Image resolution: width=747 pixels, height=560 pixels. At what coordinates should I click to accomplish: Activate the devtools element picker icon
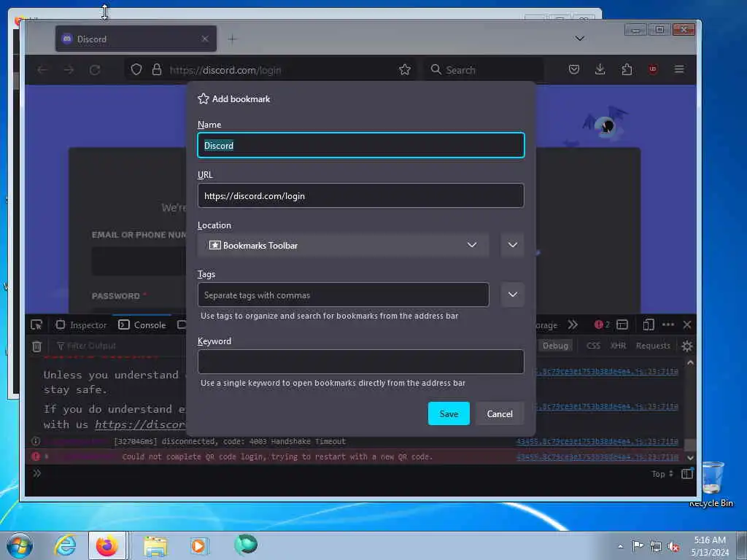click(x=36, y=324)
